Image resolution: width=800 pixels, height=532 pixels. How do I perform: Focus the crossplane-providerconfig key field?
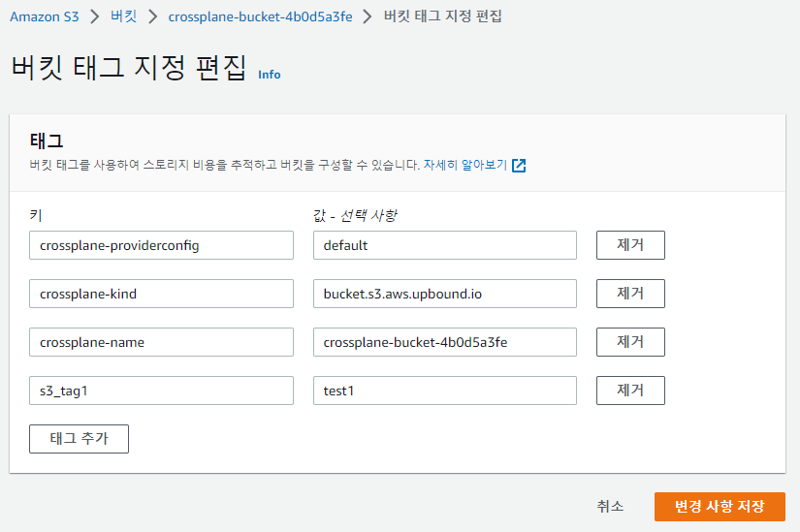coord(161,245)
